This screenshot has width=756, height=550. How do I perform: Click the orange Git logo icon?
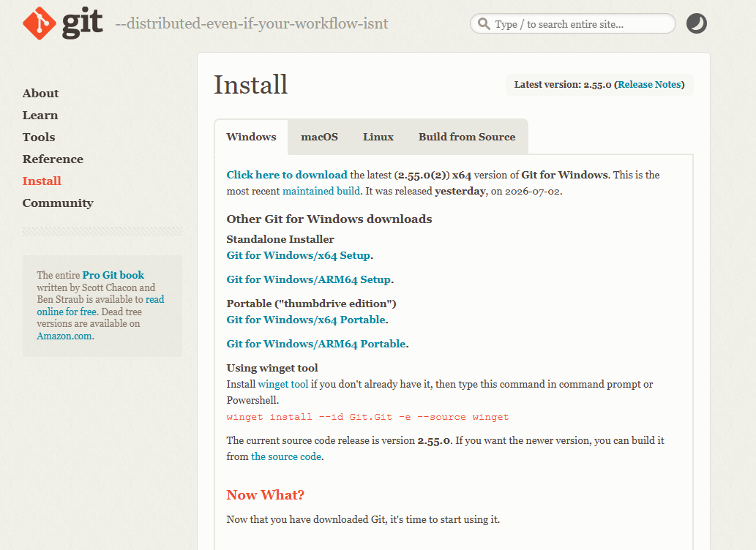(x=39, y=23)
